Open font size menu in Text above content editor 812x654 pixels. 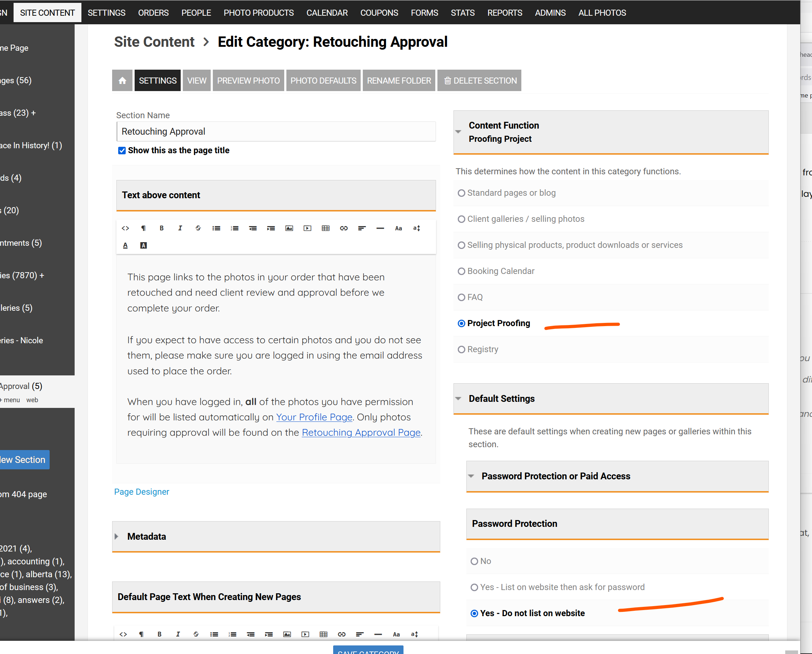[x=417, y=228]
